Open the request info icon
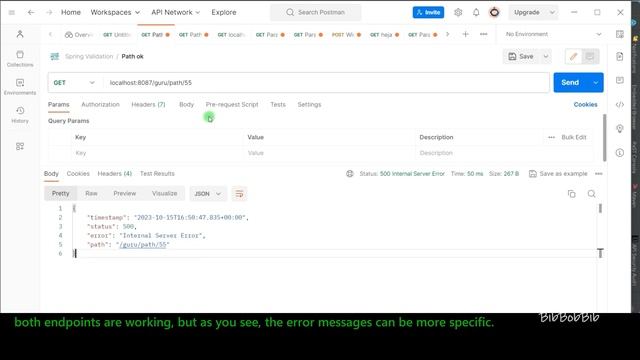 click(620, 153)
